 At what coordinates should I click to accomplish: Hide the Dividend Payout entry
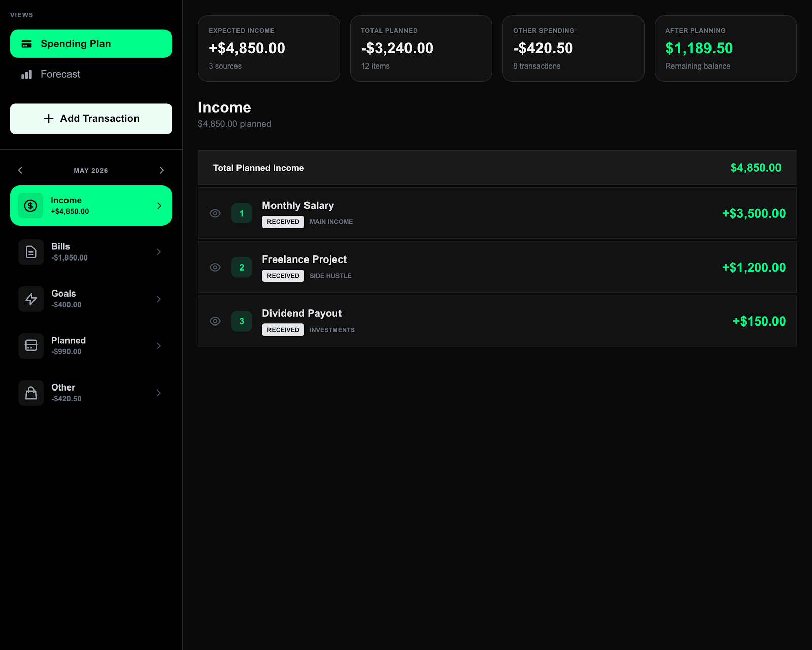pos(215,321)
